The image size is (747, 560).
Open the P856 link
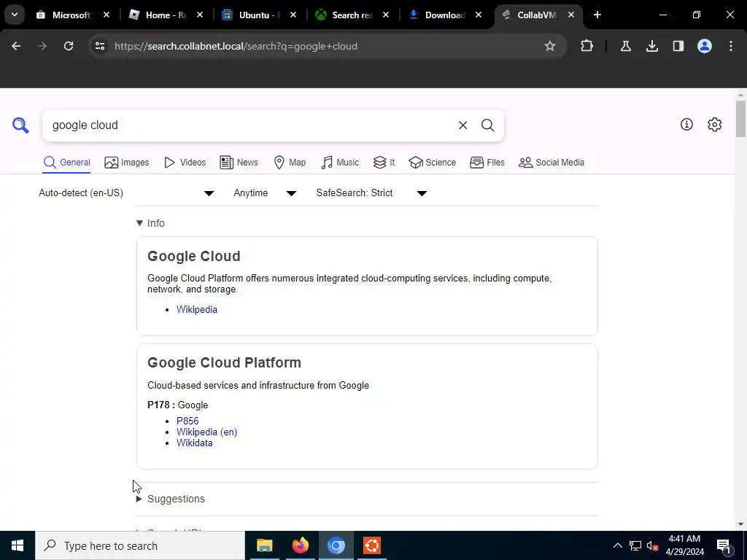187,421
